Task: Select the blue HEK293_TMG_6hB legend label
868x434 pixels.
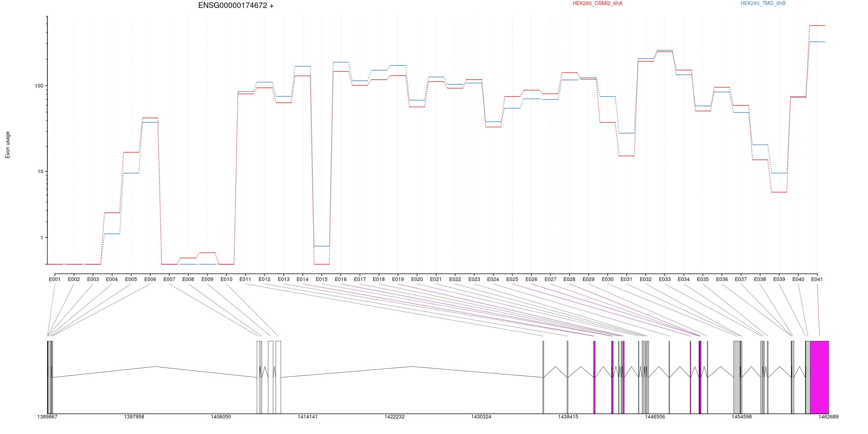Action: pyautogui.click(x=763, y=3)
